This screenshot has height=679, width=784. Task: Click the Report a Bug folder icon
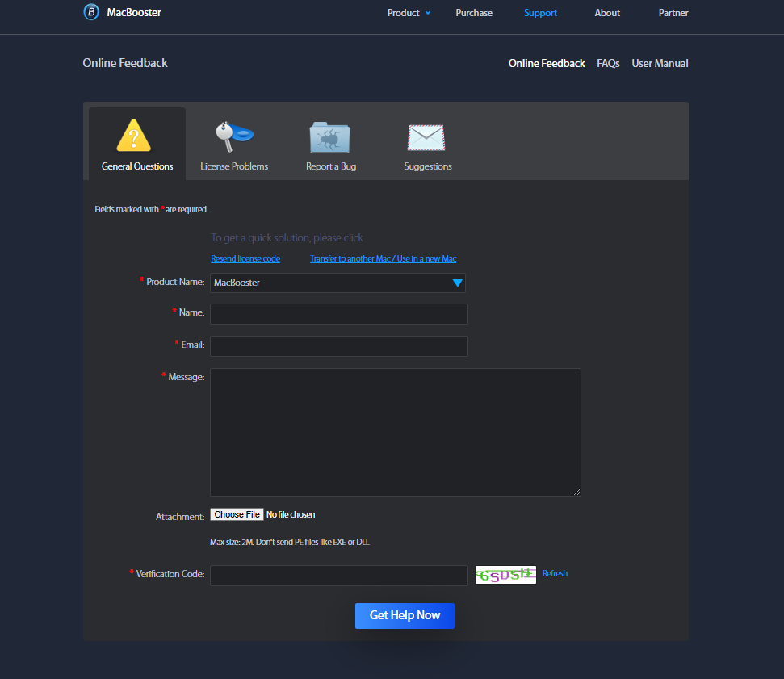click(330, 137)
